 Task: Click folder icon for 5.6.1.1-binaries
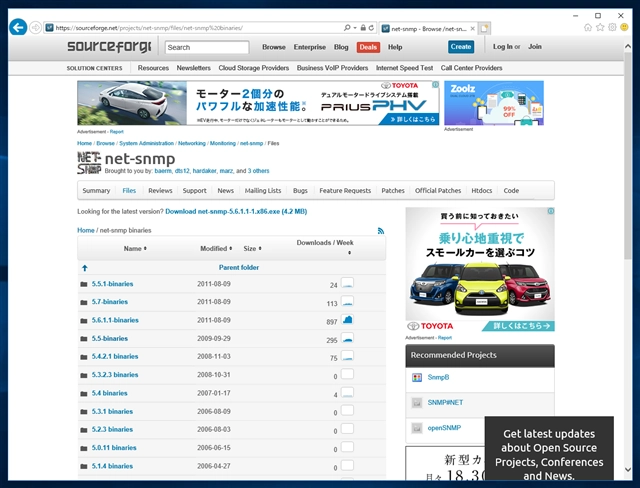tap(84, 321)
